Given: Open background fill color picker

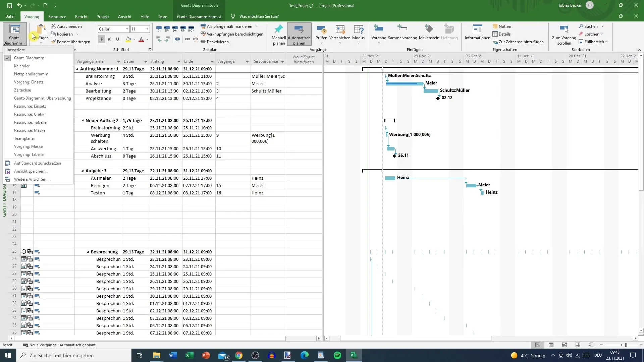Looking at the screenshot, I should (134, 39).
